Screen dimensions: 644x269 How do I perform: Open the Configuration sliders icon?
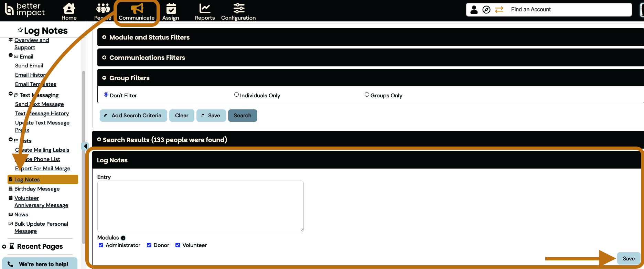[x=238, y=8]
